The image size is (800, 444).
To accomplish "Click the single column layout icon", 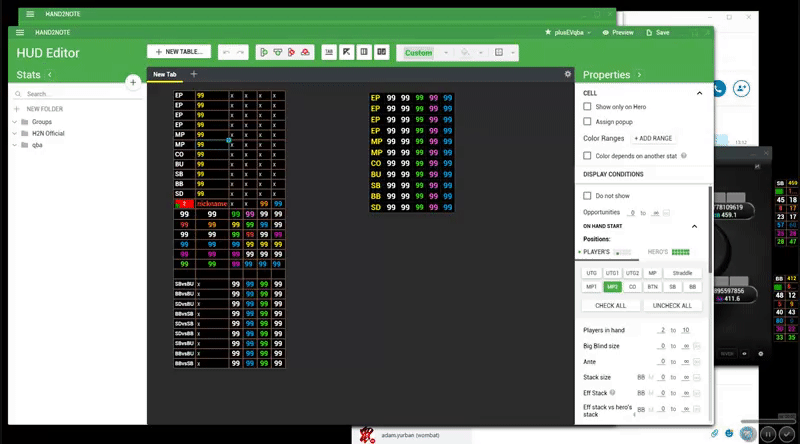I will tap(364, 52).
